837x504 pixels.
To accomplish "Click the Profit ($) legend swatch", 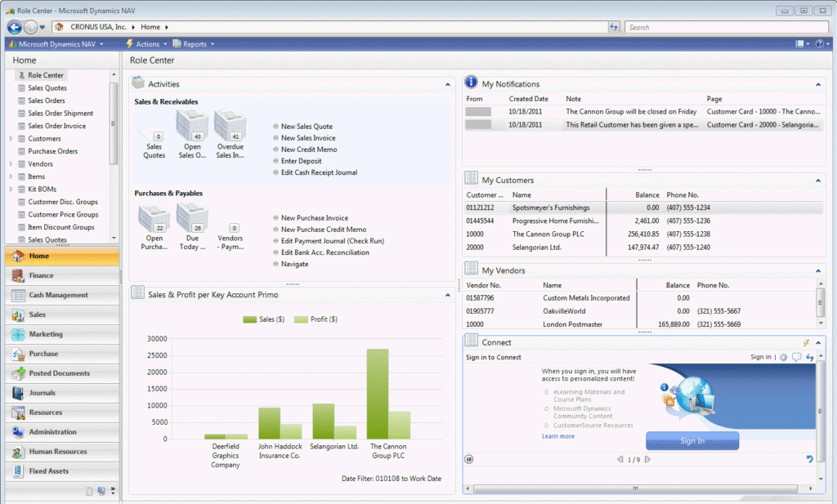I will tap(301, 319).
